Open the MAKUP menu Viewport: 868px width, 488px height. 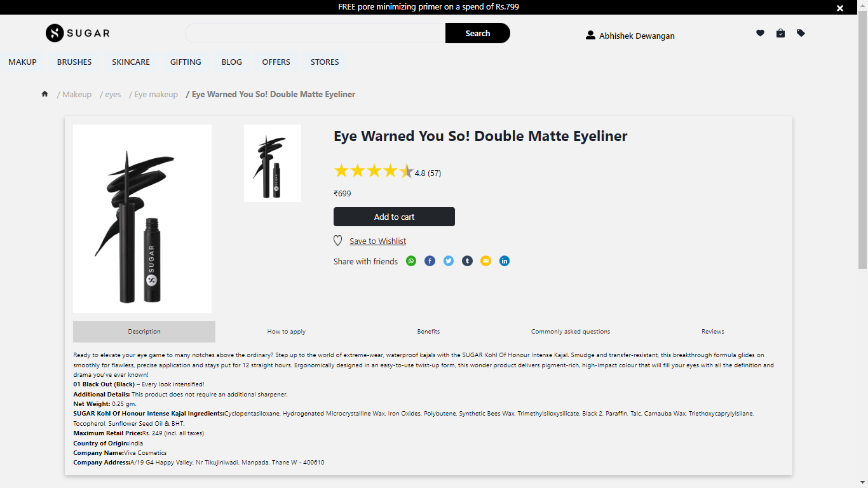[x=22, y=62]
